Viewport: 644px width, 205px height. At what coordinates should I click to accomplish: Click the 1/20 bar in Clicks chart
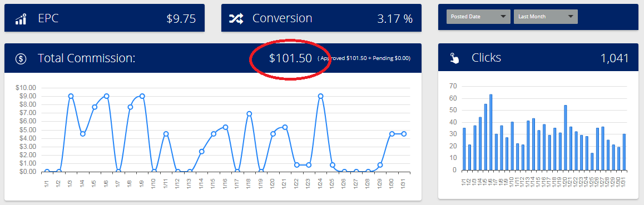pos(566,137)
